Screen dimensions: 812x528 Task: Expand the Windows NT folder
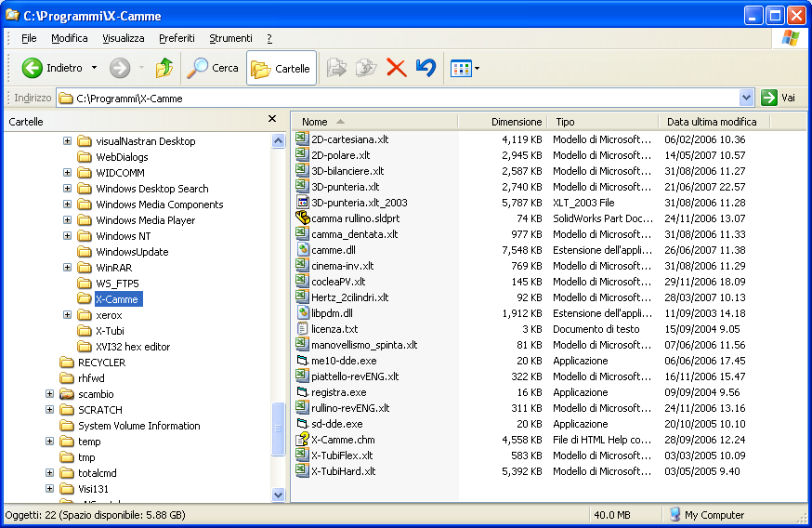click(67, 236)
